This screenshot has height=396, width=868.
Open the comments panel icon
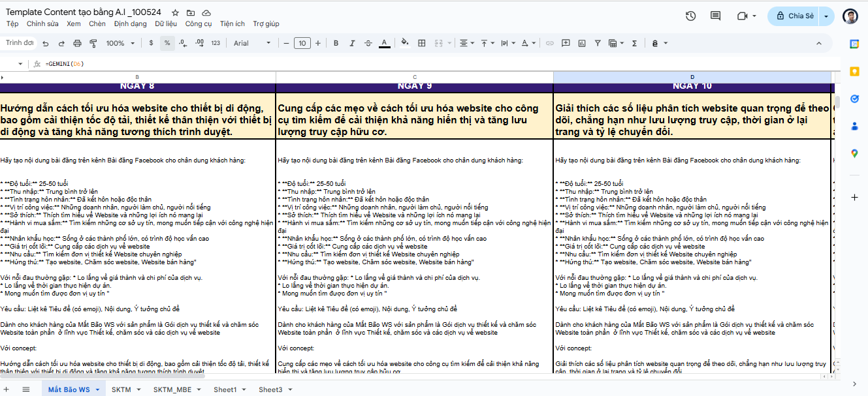point(715,16)
